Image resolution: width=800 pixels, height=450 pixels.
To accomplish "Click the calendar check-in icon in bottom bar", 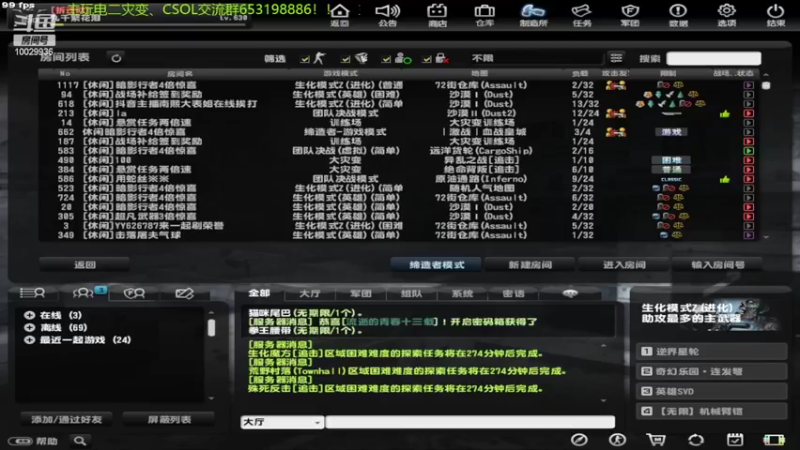I will 735,439.
